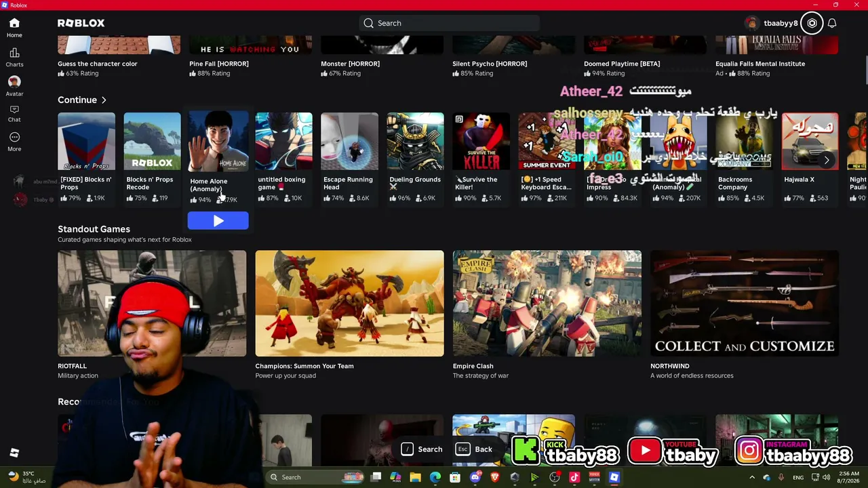Play Home Alone (Anomaly)
Screen dimensions: 868x488
(218, 221)
